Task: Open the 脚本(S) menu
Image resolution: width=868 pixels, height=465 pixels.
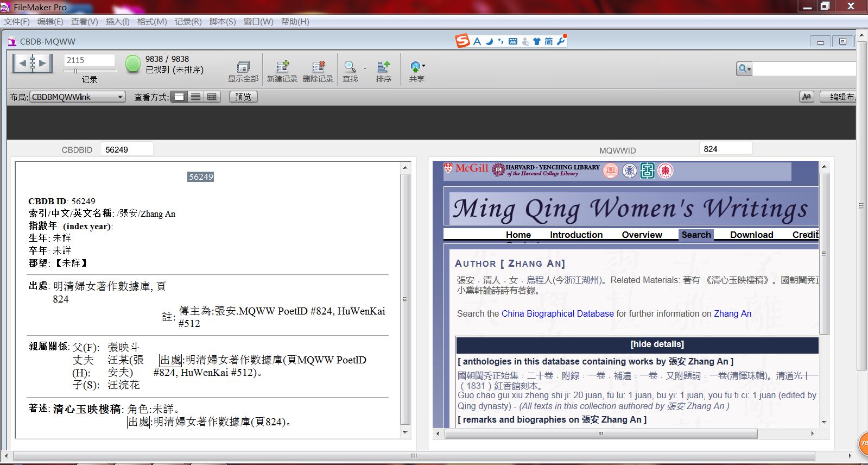Action: click(223, 22)
